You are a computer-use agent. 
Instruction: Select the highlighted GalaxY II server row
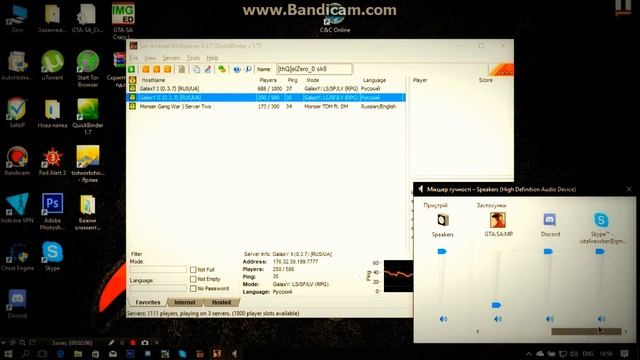(x=267, y=98)
